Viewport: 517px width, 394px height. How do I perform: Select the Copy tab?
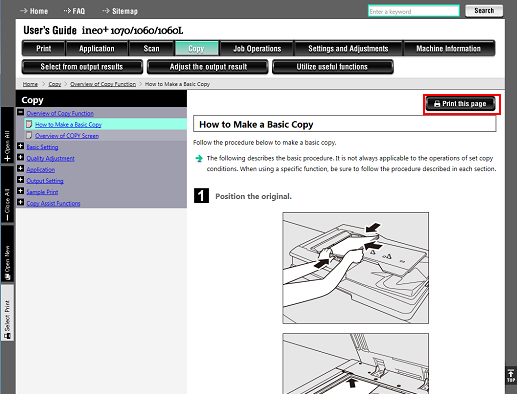coord(196,49)
